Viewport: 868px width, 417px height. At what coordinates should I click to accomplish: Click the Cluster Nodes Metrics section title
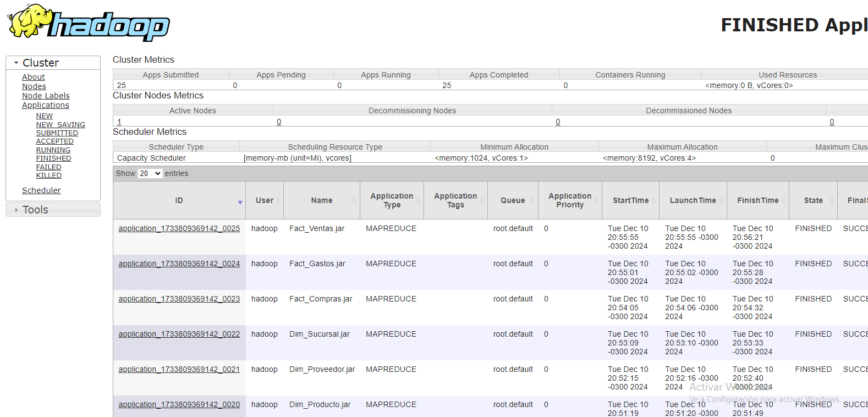point(158,95)
